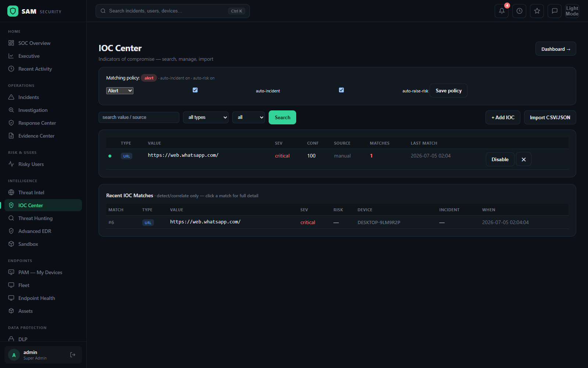
Task: Click the red alert policy badge
Action: [149, 78]
